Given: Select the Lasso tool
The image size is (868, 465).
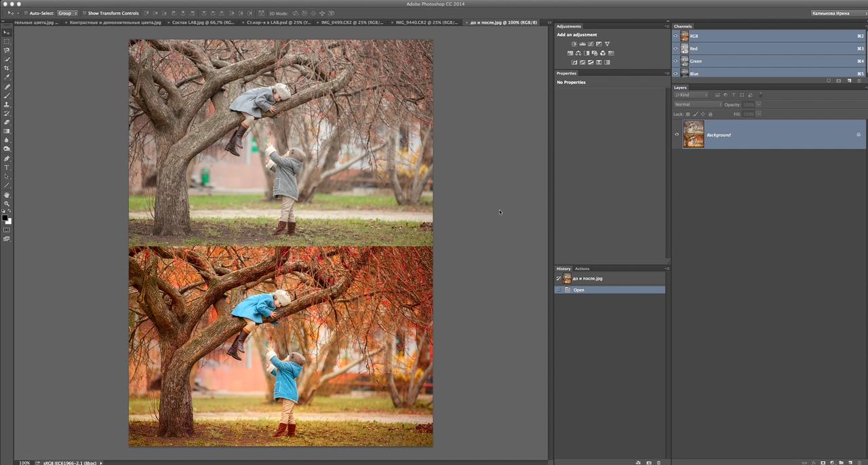Looking at the screenshot, I should (7, 50).
